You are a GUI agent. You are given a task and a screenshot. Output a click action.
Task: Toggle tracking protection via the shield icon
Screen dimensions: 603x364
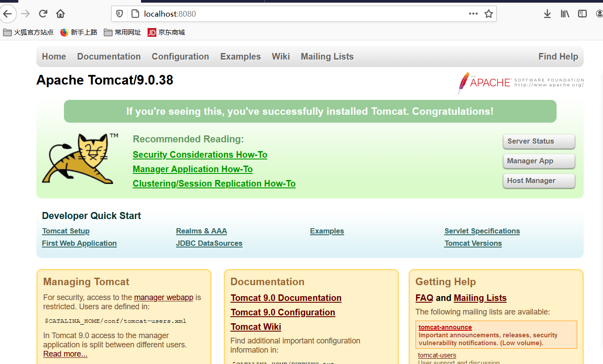119,14
